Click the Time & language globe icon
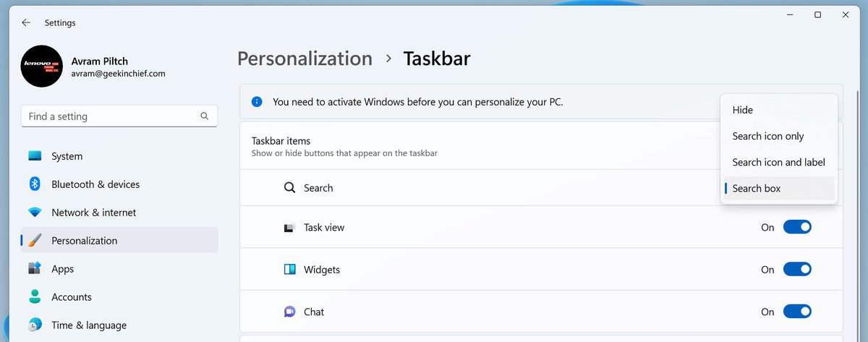Image resolution: width=868 pixels, height=342 pixels. (35, 325)
